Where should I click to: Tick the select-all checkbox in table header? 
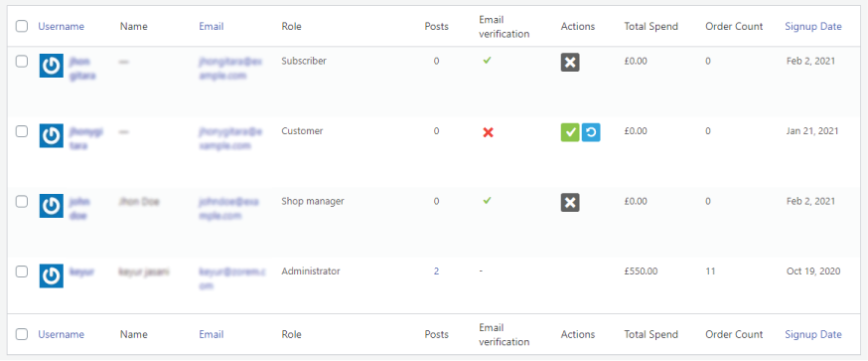pos(22,26)
